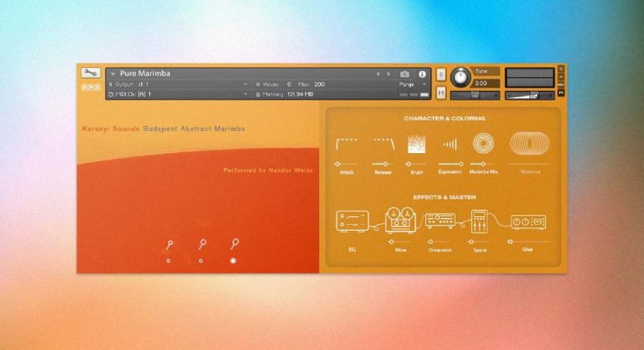644x350 pixels.
Task: Click the camera snapshot icon
Action: [x=405, y=74]
